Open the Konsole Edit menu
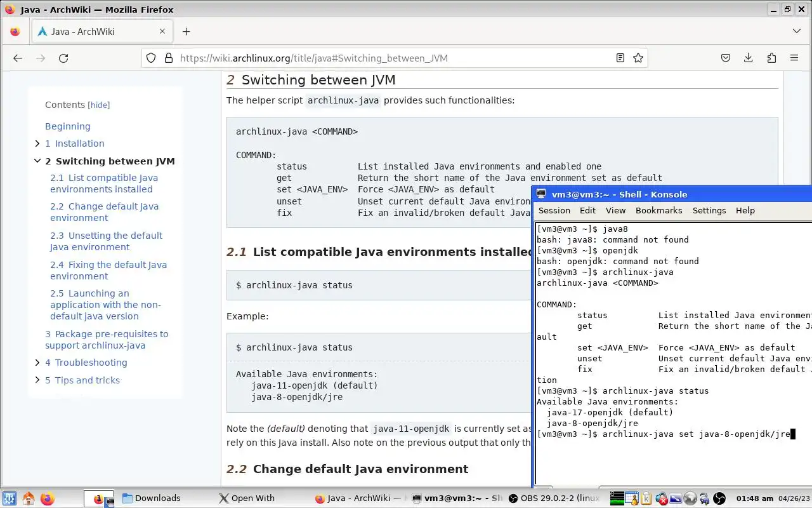This screenshot has width=812, height=508. click(588, 210)
